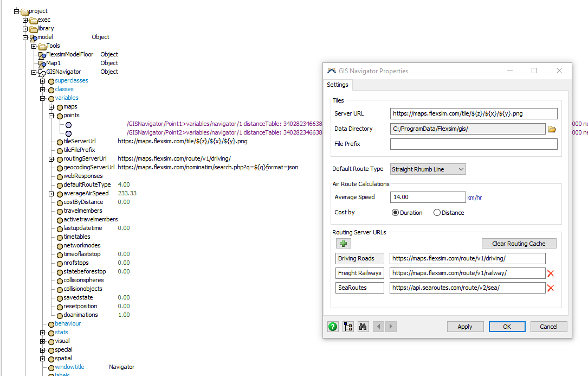Switch to the Settings tab
Image resolution: width=588 pixels, height=376 pixels.
coord(338,85)
